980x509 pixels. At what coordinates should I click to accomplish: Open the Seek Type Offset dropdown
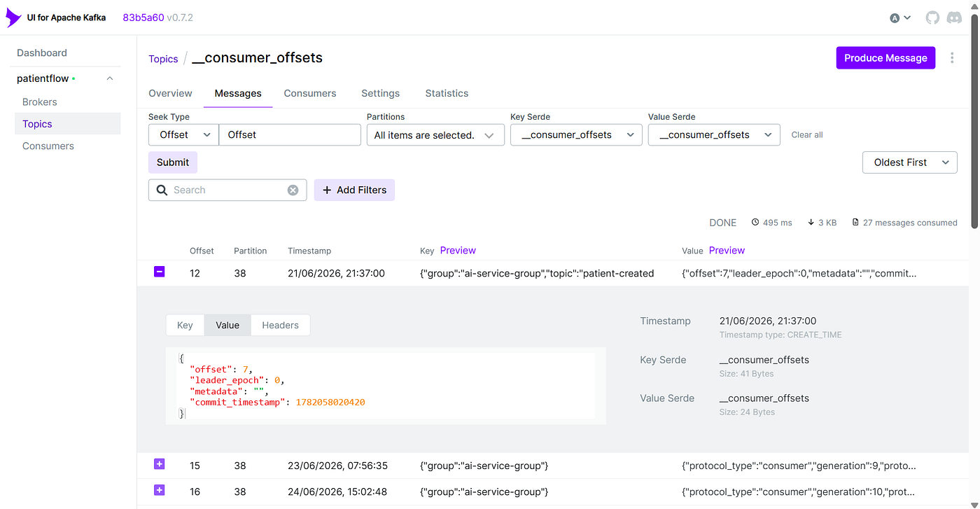pos(183,134)
